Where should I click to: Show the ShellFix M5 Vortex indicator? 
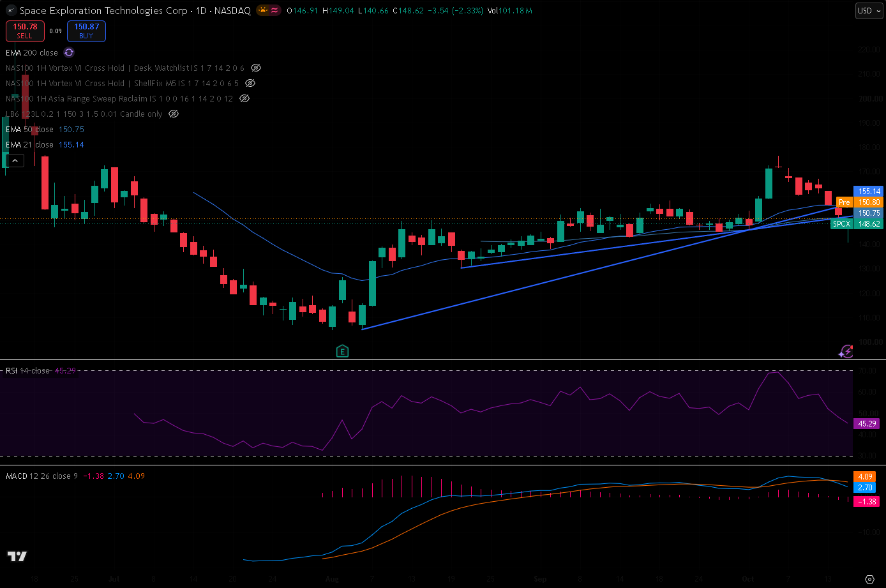250,83
